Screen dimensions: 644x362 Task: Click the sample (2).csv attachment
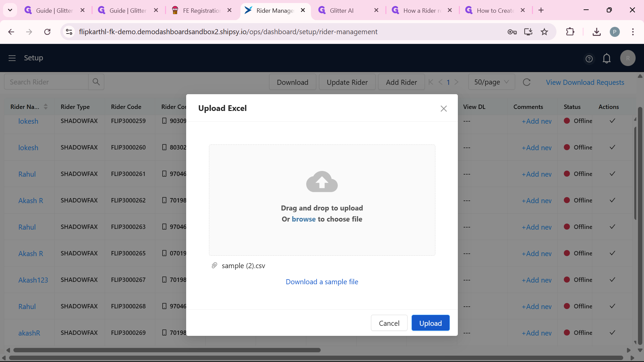pos(243,266)
